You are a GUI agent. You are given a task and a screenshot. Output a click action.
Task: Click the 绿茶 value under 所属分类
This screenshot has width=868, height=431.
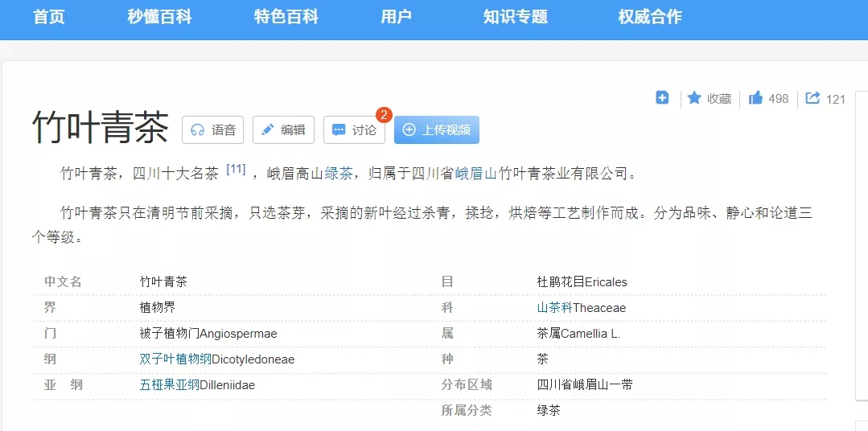(549, 411)
